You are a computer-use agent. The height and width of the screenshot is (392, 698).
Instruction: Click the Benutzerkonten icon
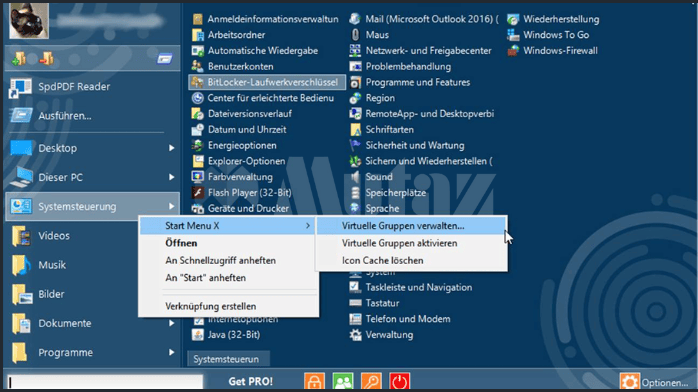(198, 66)
